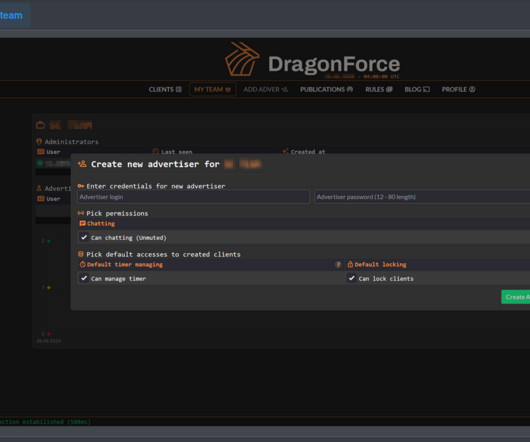Screen dimensions: 530x442
Task: Click the Pick default accesses icon
Action: (x=80, y=254)
